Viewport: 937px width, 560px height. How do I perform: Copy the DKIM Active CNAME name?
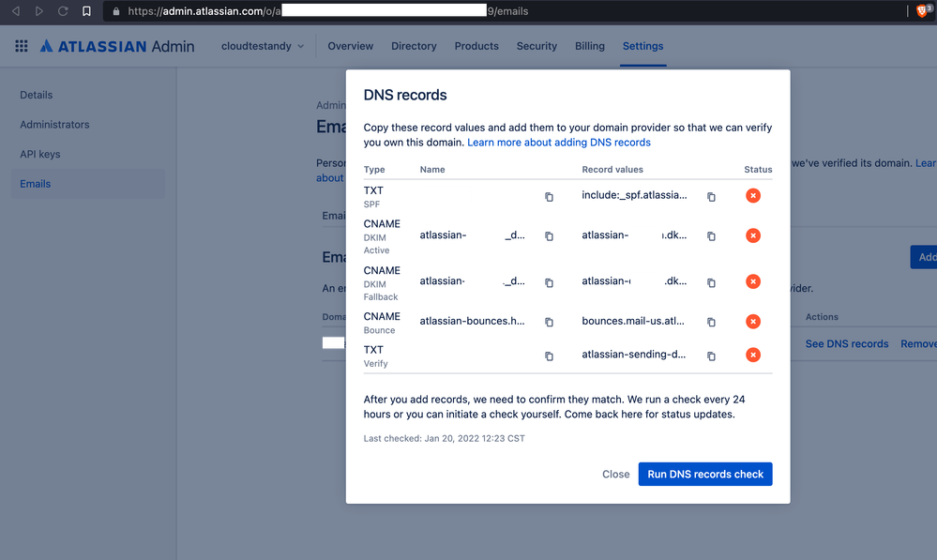pyautogui.click(x=549, y=236)
